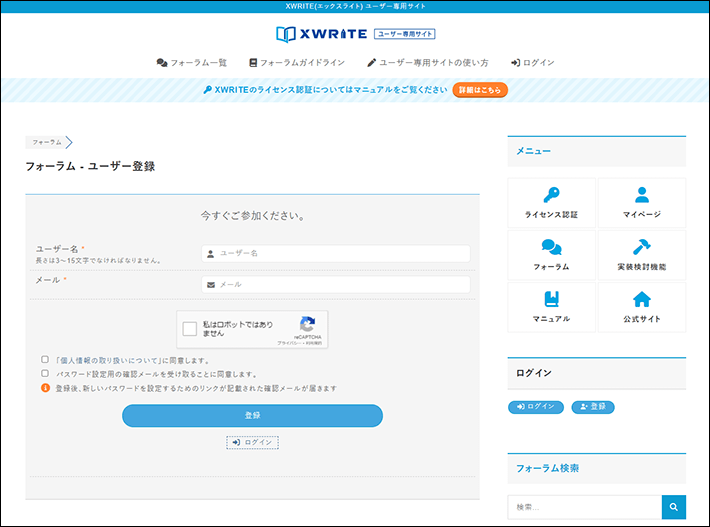
Task: Click the 長さは3～15文字 hint text
Action: (98, 260)
